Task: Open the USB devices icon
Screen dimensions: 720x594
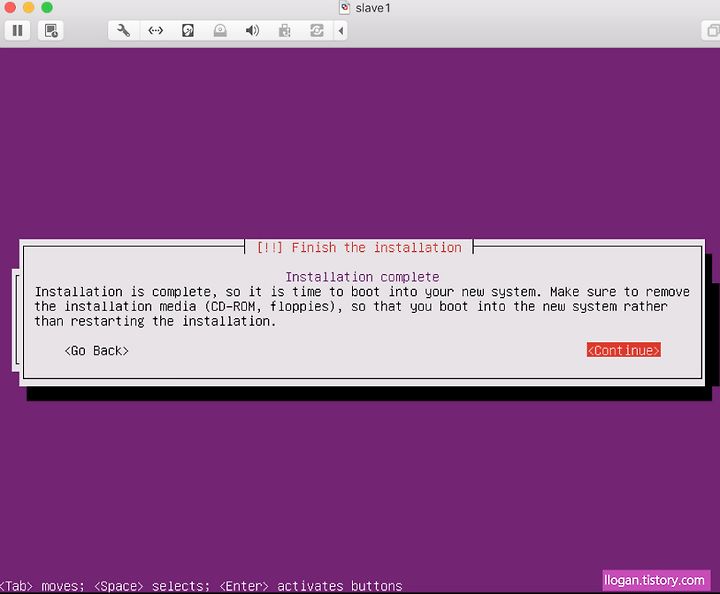Action: point(284,31)
